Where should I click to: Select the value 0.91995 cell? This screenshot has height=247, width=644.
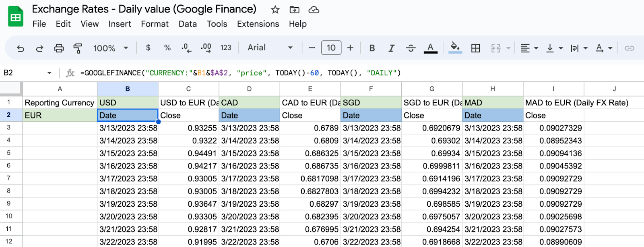point(188,242)
